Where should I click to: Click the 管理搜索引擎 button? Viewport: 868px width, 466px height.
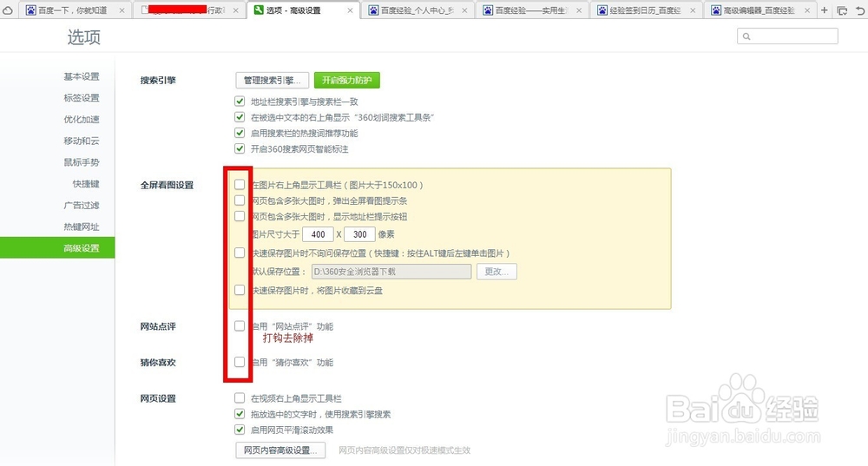pyautogui.click(x=273, y=80)
